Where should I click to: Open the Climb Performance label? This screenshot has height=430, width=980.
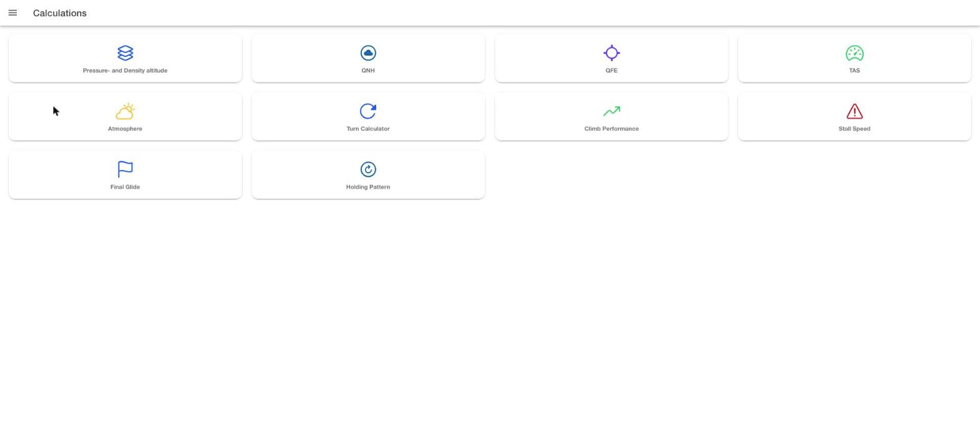coord(611,129)
